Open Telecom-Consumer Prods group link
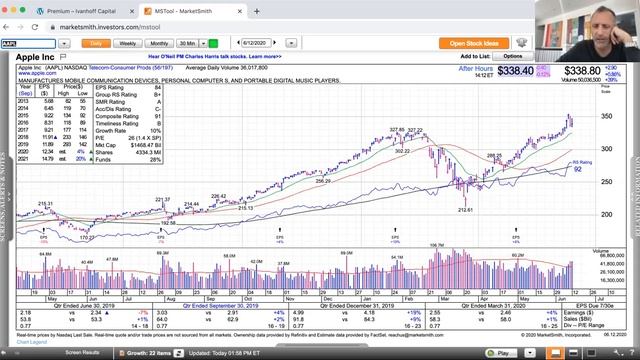The image size is (640, 360). point(131,68)
